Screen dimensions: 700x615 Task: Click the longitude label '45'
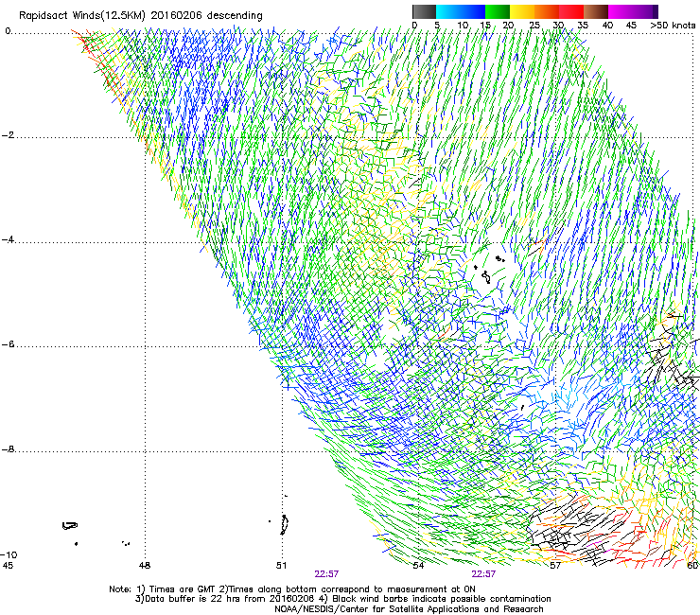click(8, 566)
